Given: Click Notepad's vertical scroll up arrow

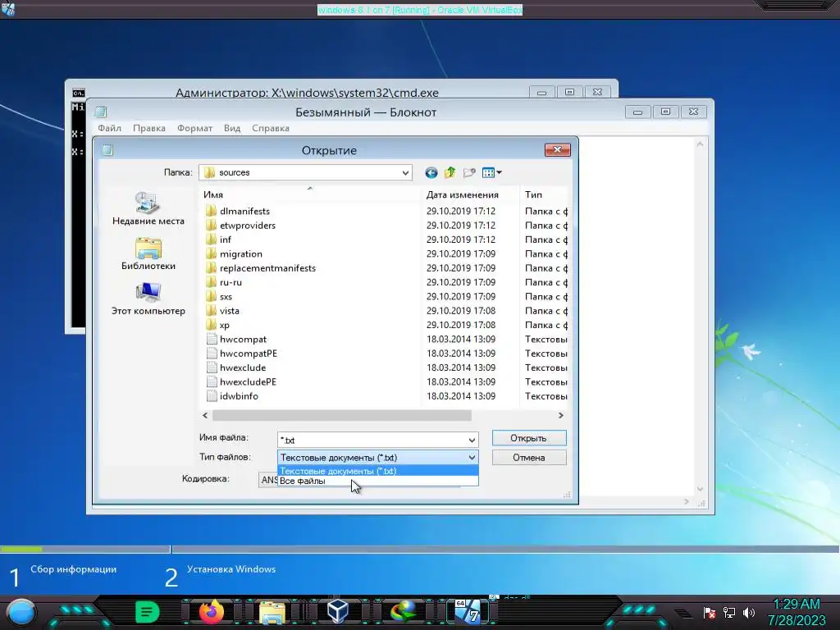Looking at the screenshot, I should [700, 144].
